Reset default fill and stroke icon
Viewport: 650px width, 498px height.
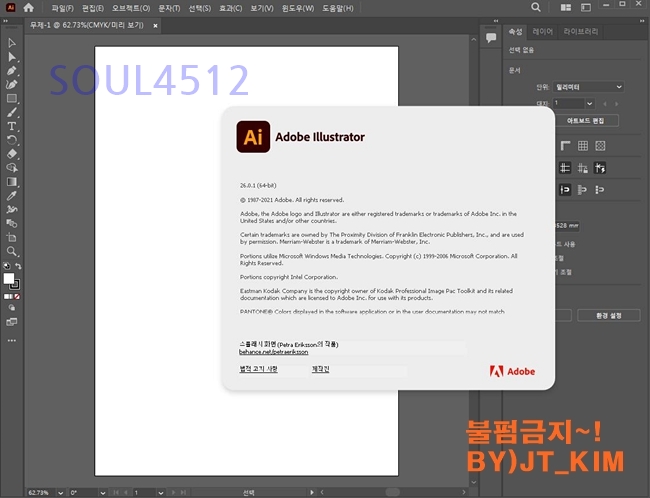click(x=7, y=266)
